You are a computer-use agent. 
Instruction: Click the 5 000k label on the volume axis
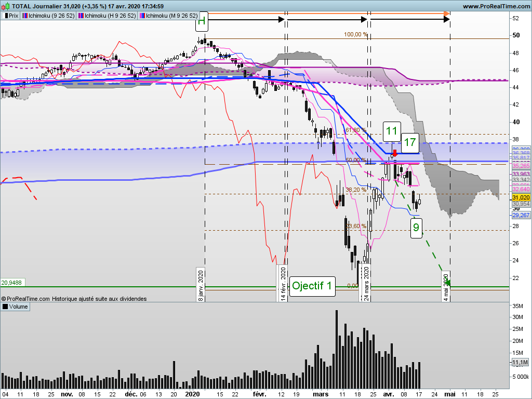tap(521, 377)
